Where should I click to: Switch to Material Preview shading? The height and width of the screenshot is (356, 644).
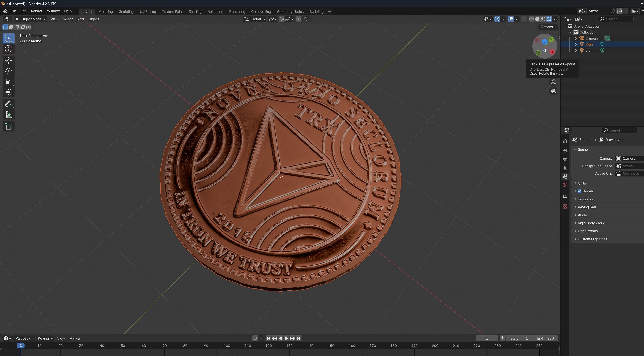click(x=543, y=19)
